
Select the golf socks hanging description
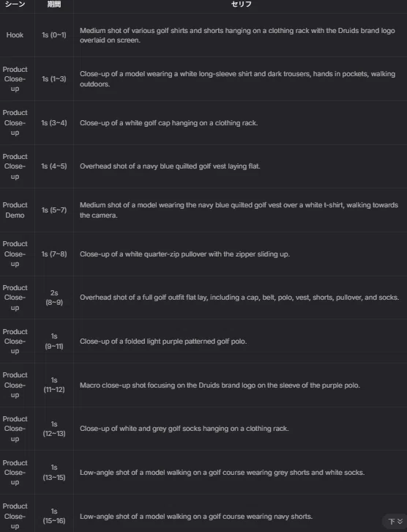[x=184, y=429]
